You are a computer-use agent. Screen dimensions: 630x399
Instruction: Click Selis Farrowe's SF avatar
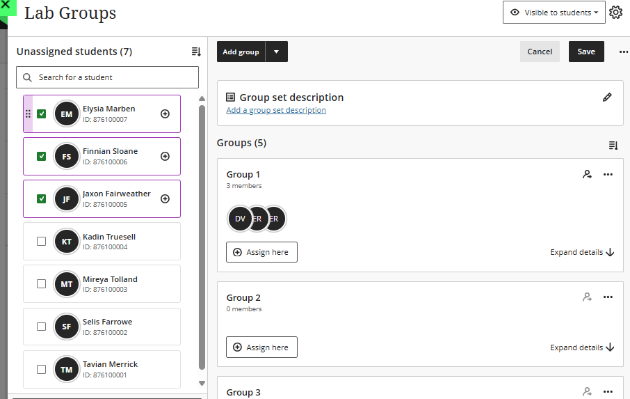66,327
